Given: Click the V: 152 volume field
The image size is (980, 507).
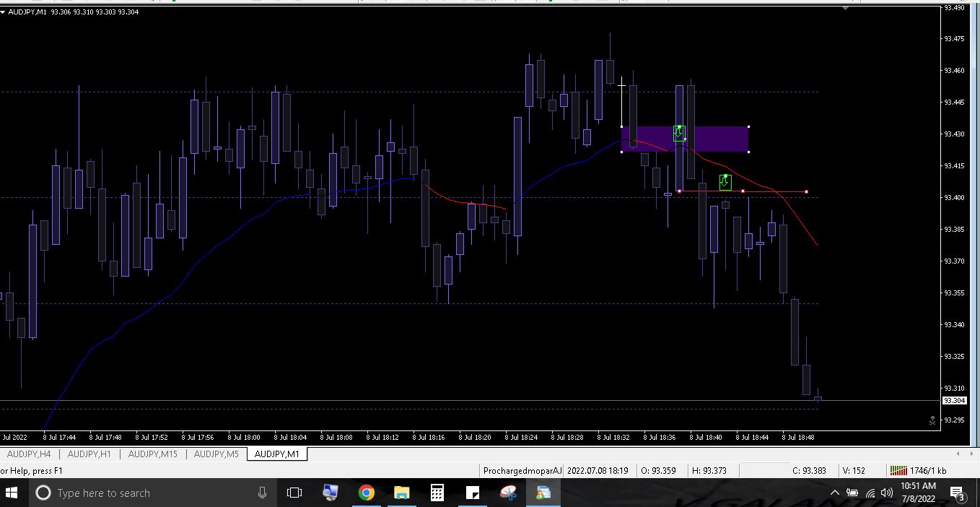Looking at the screenshot, I should [x=854, y=470].
